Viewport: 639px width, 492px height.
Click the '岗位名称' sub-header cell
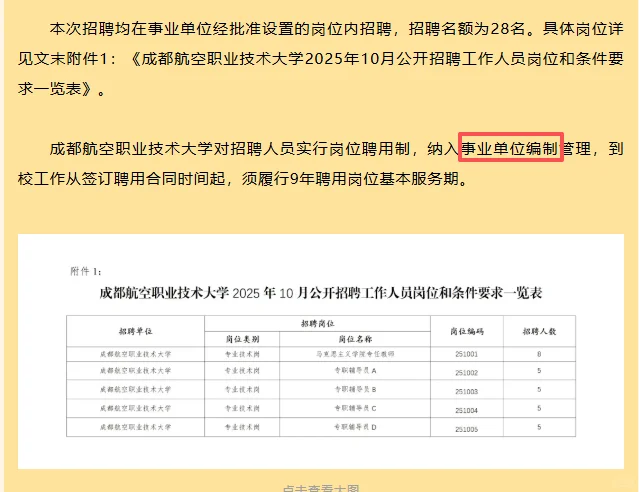click(355, 339)
